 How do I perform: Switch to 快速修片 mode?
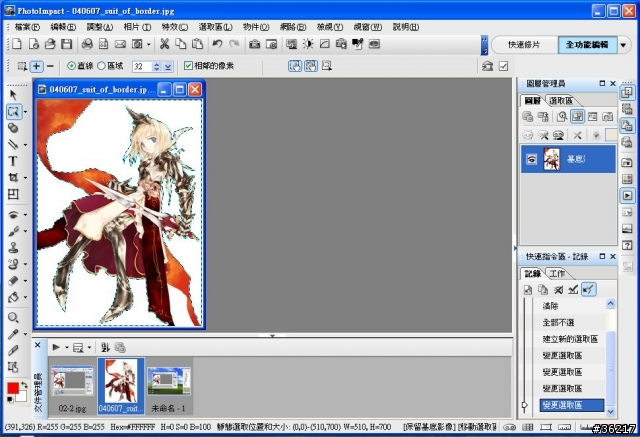(x=524, y=45)
